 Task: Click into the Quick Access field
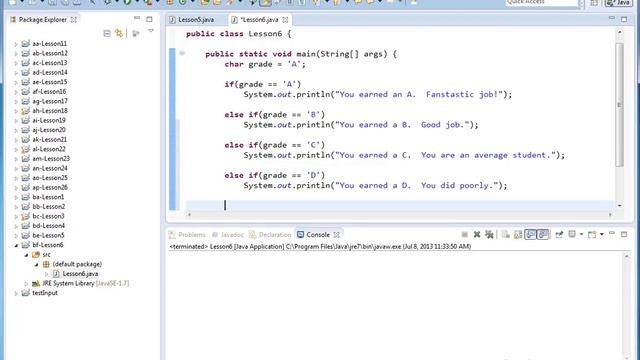tap(542, 3)
